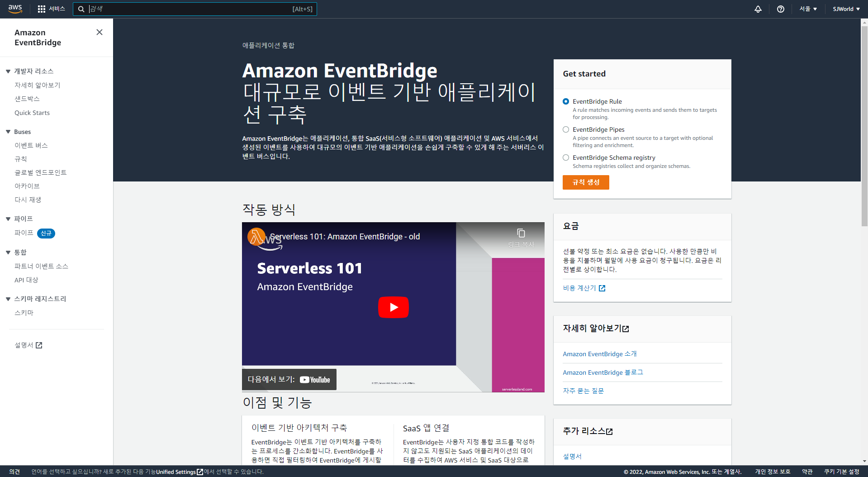868x477 pixels.
Task: Open the 서울 region dropdown
Action: (x=808, y=9)
